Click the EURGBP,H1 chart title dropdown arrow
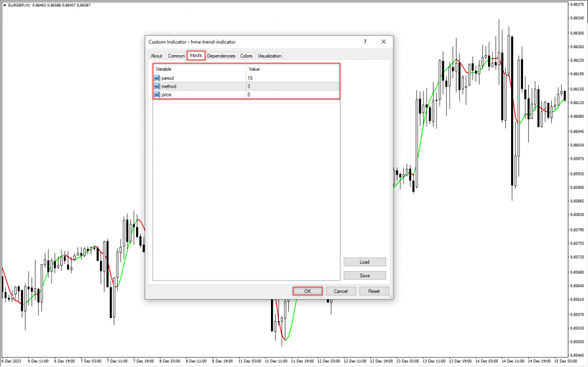Screen dimensions: 588x367 (5, 5)
